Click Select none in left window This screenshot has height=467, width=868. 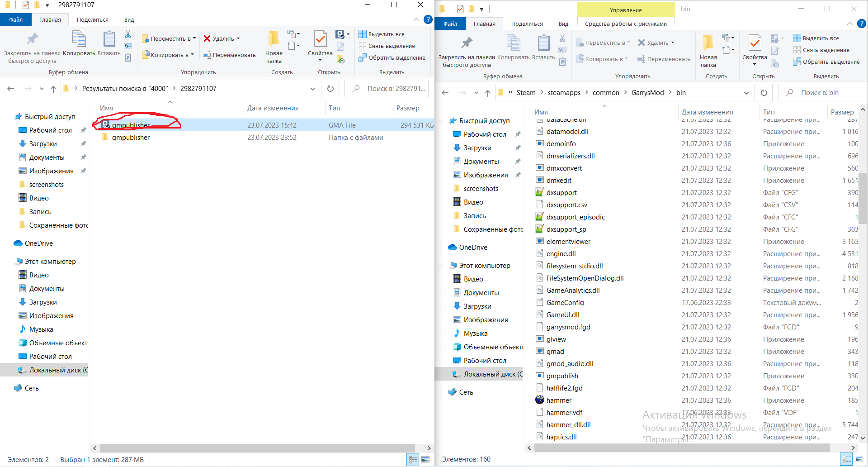(x=387, y=46)
